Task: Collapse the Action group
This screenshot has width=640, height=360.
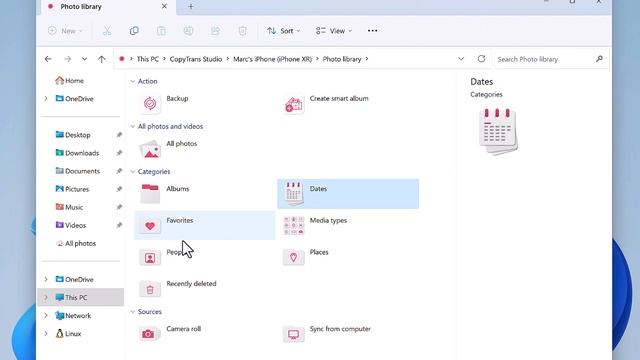Action: click(x=133, y=81)
